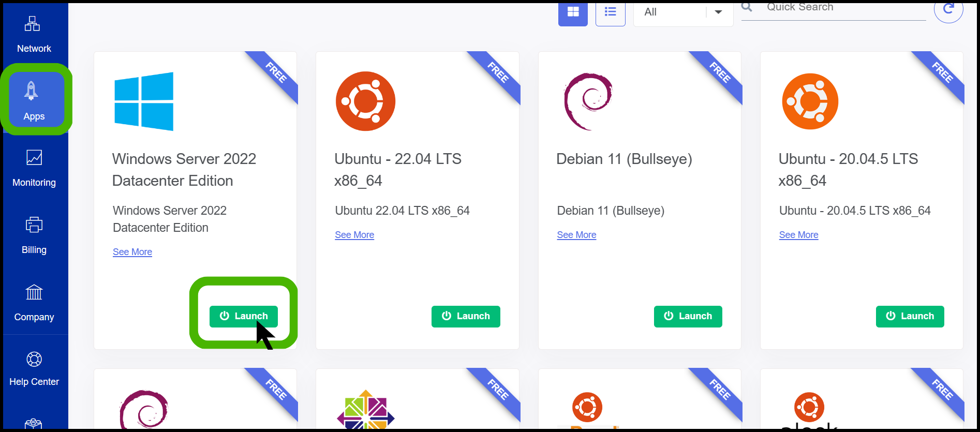
Task: Open the Billing printer icon
Action: (x=34, y=225)
